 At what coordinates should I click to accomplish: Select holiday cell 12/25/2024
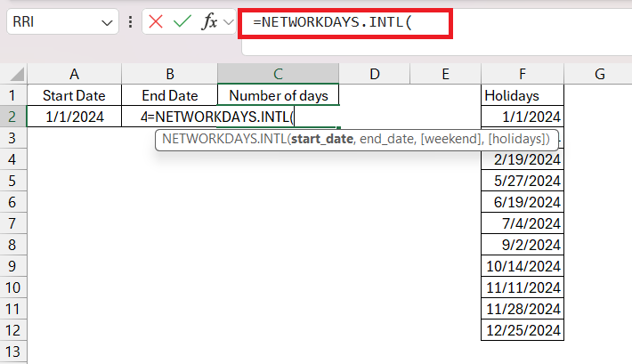[x=523, y=330]
